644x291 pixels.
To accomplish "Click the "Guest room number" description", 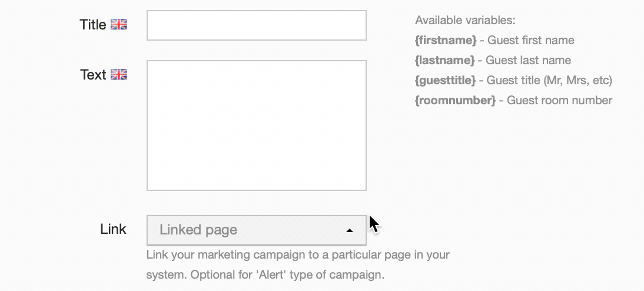I will coord(559,100).
